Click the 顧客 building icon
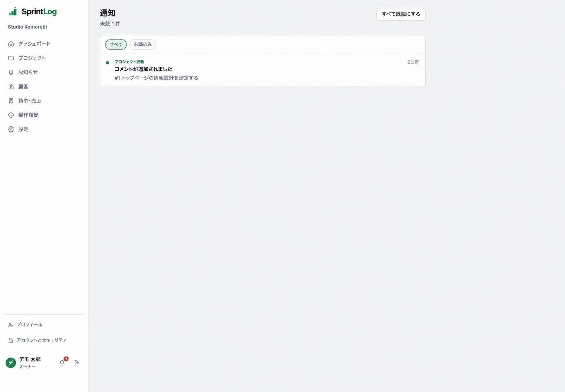 point(11,87)
